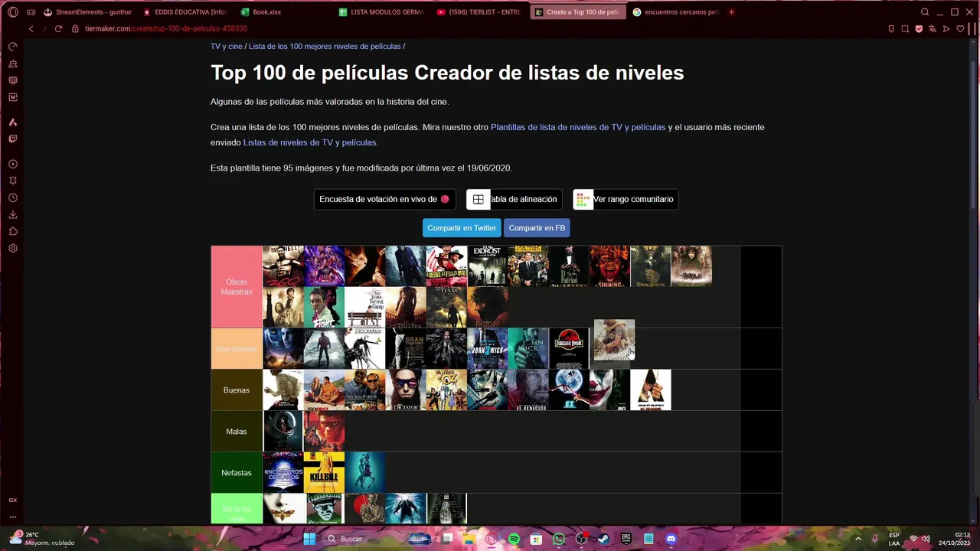Screen dimensions: 980x551
Task: Open Epic Games Launcher from taskbar
Action: [626, 539]
